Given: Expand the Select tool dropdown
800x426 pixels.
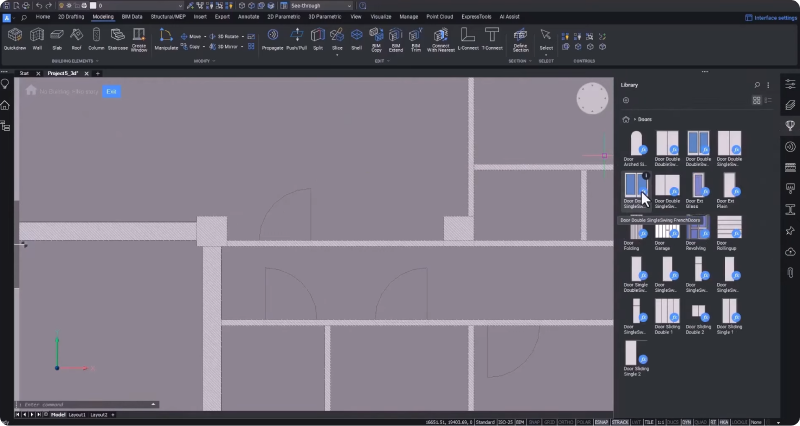Looking at the screenshot, I should [546, 54].
